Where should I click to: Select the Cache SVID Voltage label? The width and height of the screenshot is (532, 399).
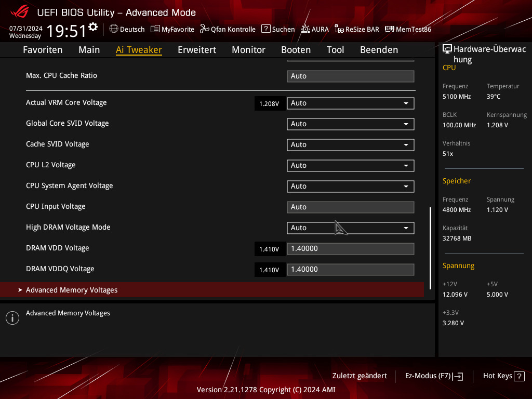click(x=57, y=144)
